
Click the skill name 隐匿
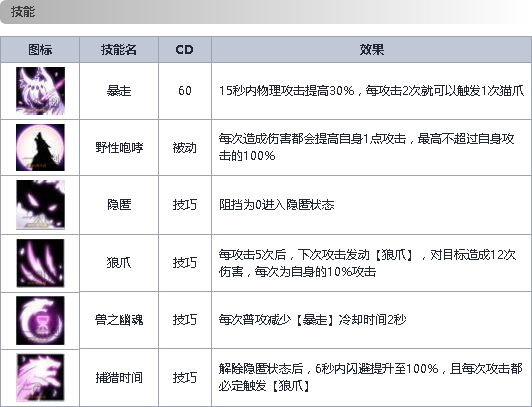pyautogui.click(x=119, y=205)
